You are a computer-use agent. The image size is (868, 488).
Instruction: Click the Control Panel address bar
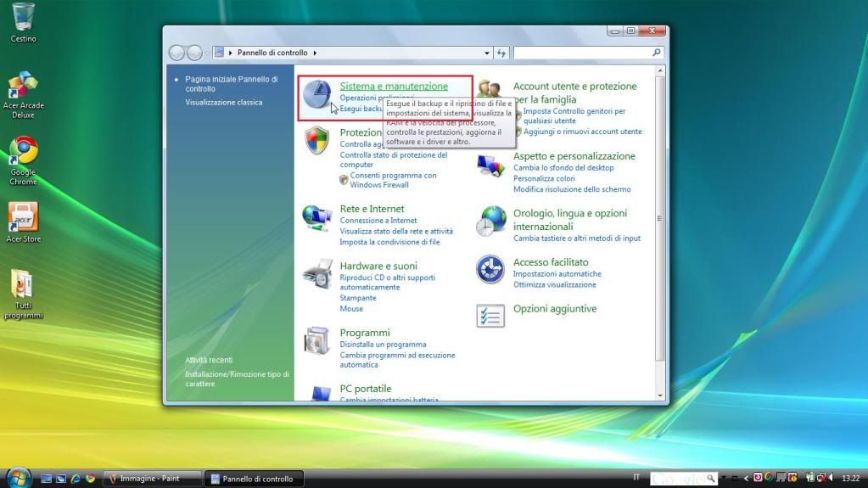(x=353, y=53)
